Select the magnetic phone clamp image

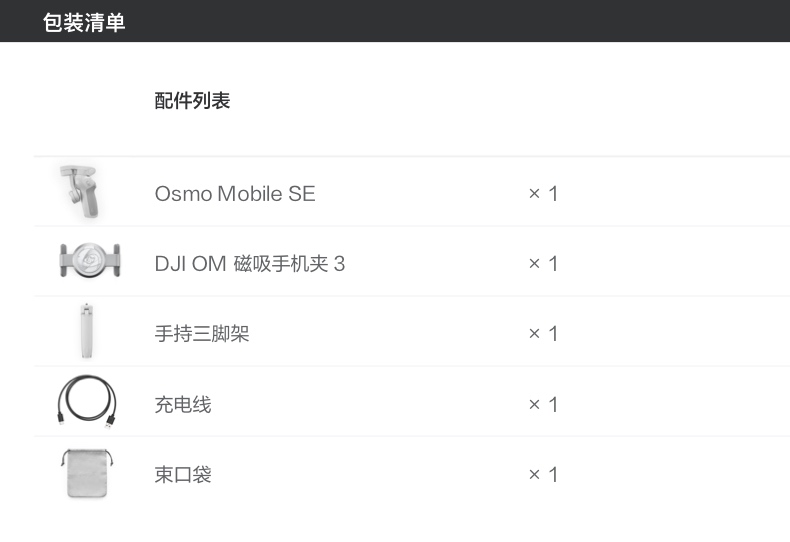tap(89, 261)
